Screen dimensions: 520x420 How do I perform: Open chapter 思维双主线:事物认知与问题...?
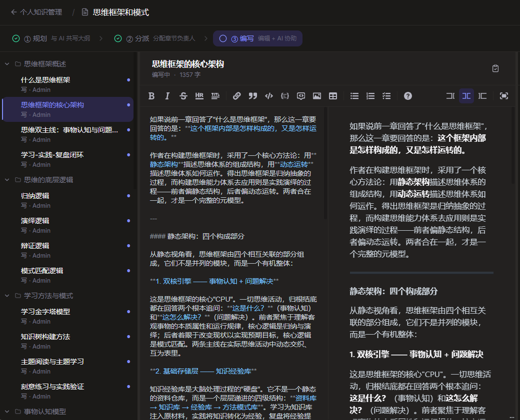click(67, 134)
